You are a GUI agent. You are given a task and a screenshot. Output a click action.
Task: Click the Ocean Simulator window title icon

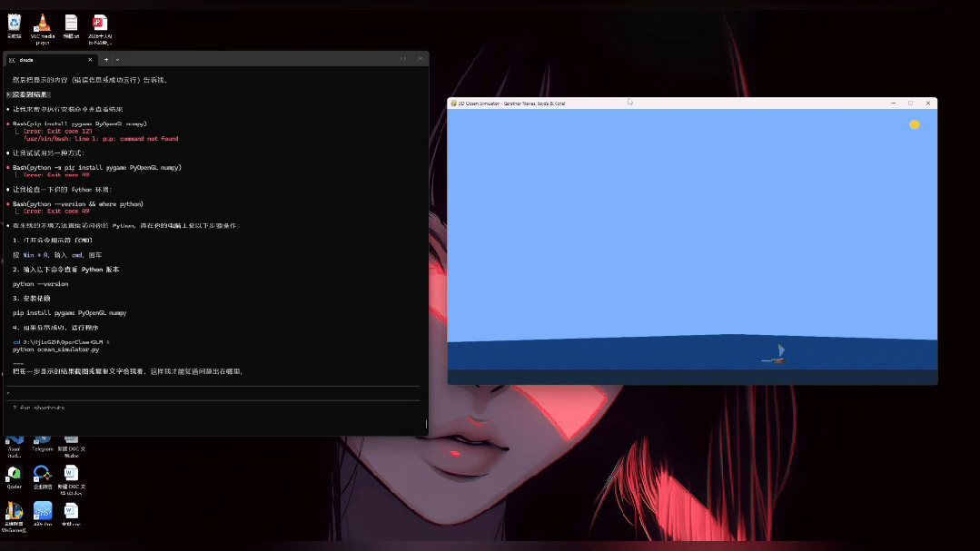[x=454, y=103]
